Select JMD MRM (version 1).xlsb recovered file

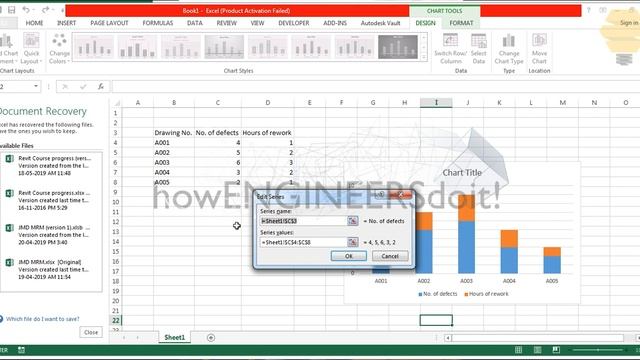pyautogui.click(x=51, y=235)
